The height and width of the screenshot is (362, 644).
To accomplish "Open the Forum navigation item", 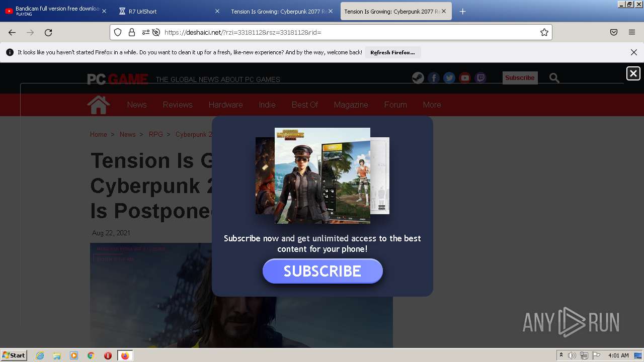I will (x=395, y=105).
